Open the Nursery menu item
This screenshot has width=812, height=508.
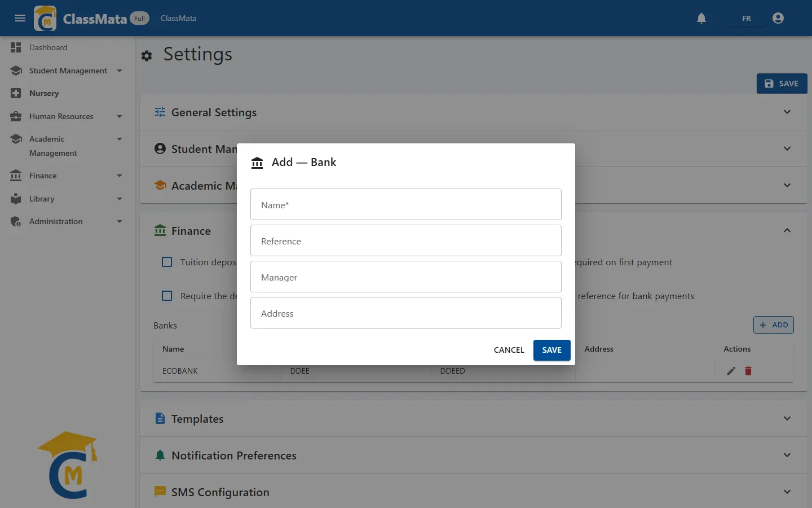(x=68, y=93)
